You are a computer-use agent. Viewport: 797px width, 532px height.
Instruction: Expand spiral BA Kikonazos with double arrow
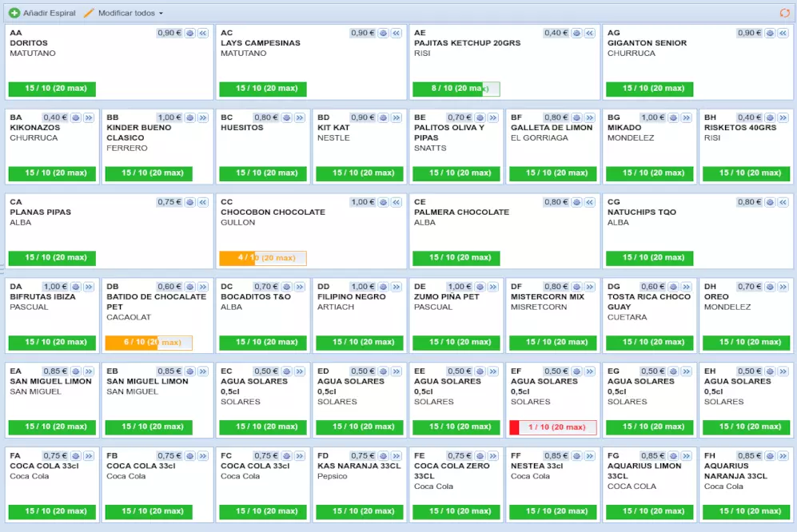(x=90, y=118)
